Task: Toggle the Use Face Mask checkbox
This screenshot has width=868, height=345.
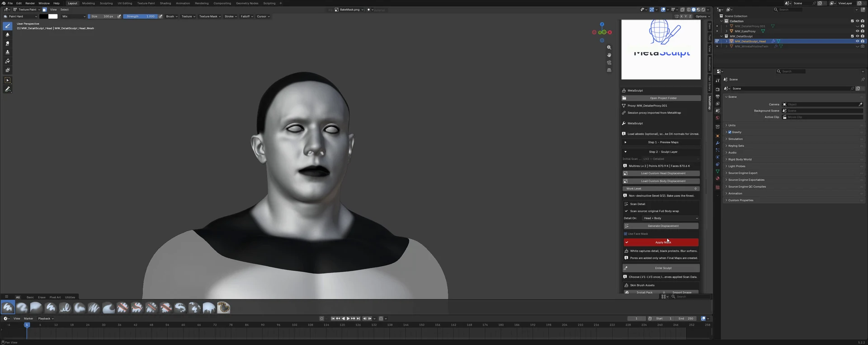Action: coord(626,234)
